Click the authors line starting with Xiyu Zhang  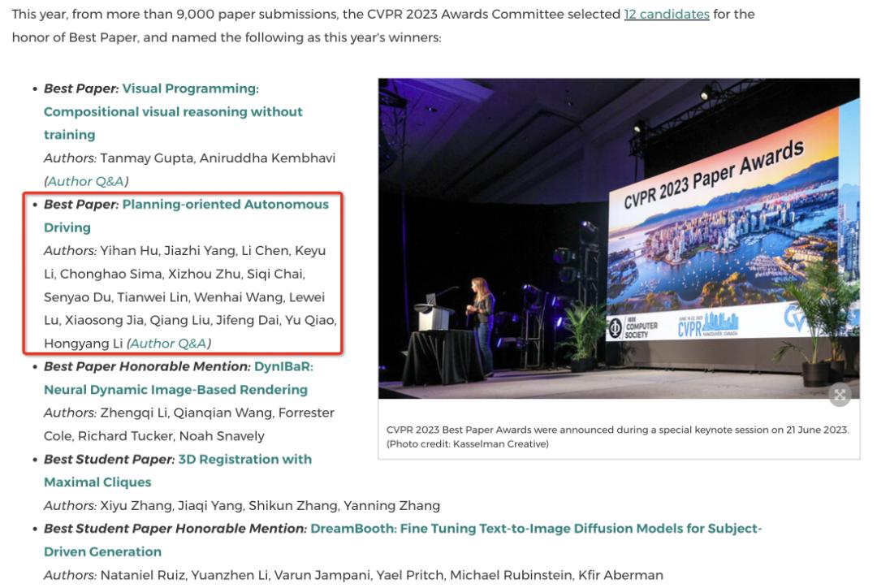click(x=242, y=506)
